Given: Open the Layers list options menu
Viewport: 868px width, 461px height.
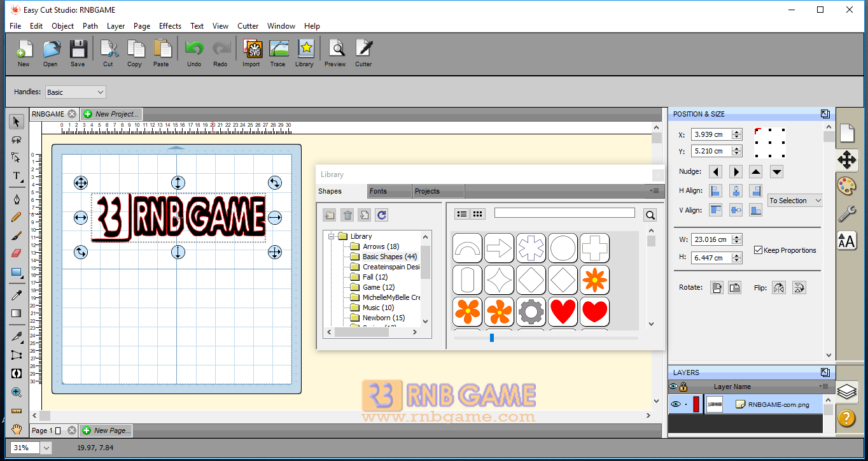Looking at the screenshot, I should pyautogui.click(x=824, y=387).
